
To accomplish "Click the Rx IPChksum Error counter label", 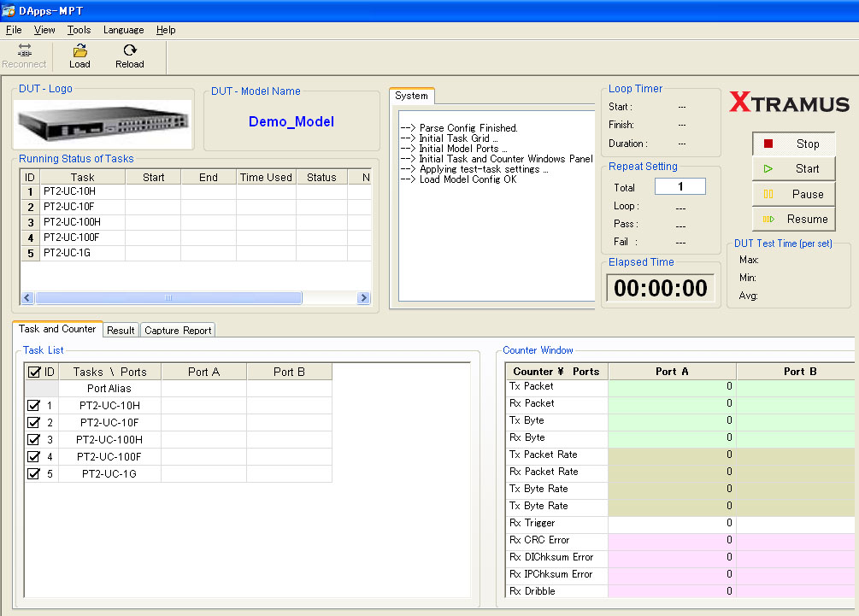I will [550, 574].
